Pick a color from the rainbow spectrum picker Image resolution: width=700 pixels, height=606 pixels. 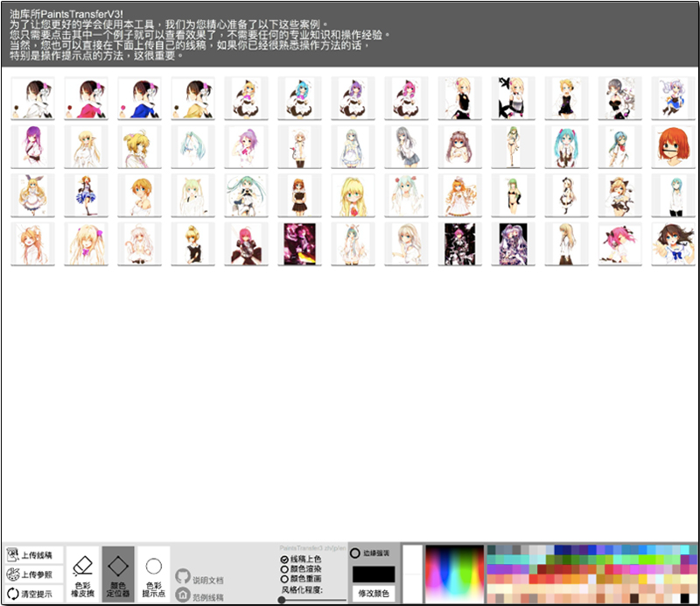454,574
